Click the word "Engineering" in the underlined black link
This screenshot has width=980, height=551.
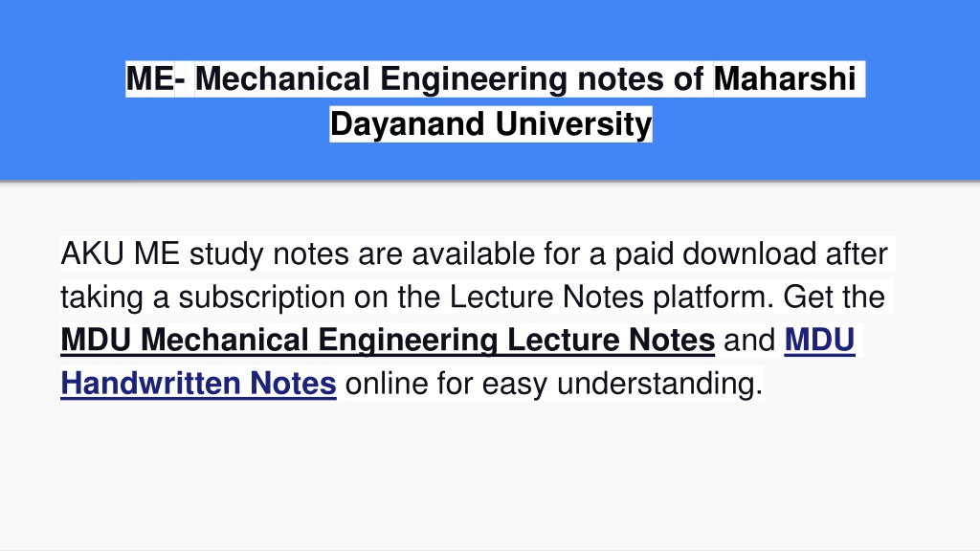(408, 341)
